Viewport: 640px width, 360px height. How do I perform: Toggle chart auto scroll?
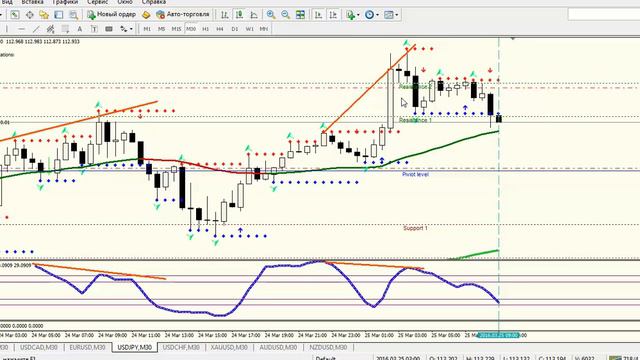[x=318, y=15]
